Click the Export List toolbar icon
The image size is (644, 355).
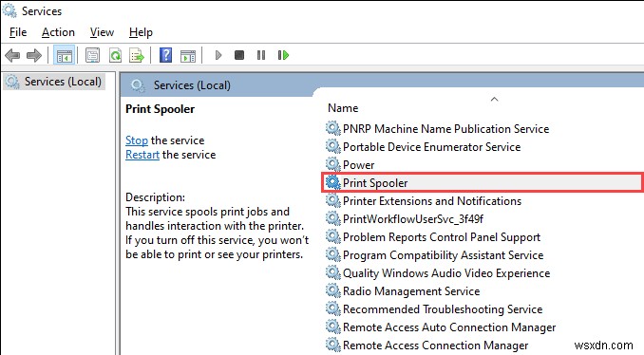coord(137,55)
